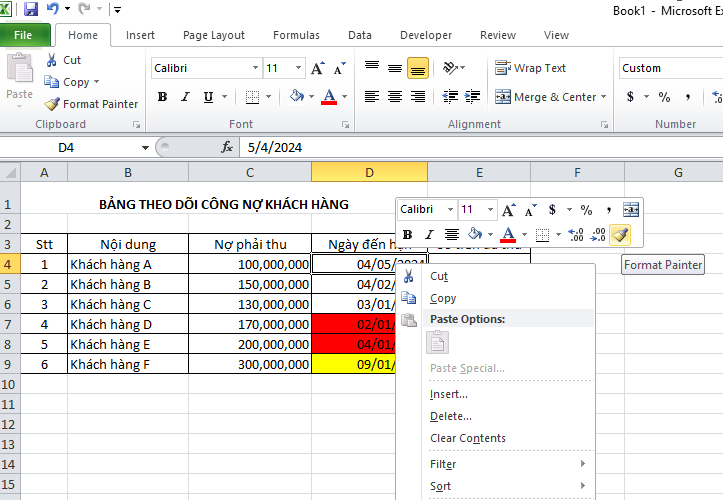The width and height of the screenshot is (723, 500).
Task: Click Accounting Number Format dollar icon in ribbon
Action: click(630, 97)
